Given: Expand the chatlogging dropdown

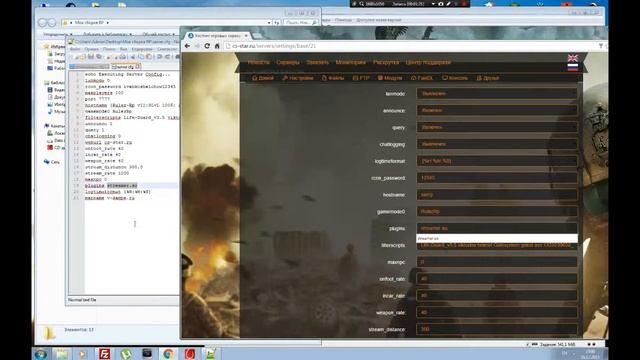Looking at the screenshot, I should point(497,144).
